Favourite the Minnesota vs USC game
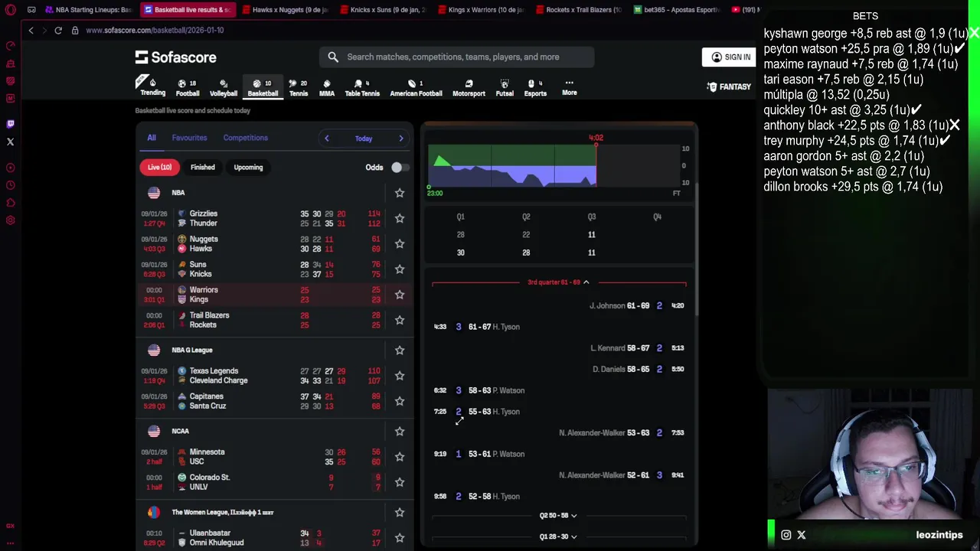 pyautogui.click(x=400, y=457)
